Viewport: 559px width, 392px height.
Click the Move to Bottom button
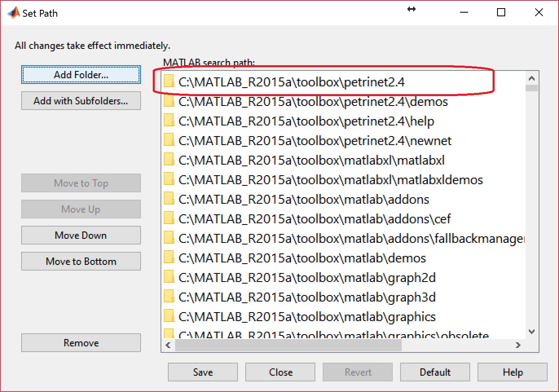(81, 261)
